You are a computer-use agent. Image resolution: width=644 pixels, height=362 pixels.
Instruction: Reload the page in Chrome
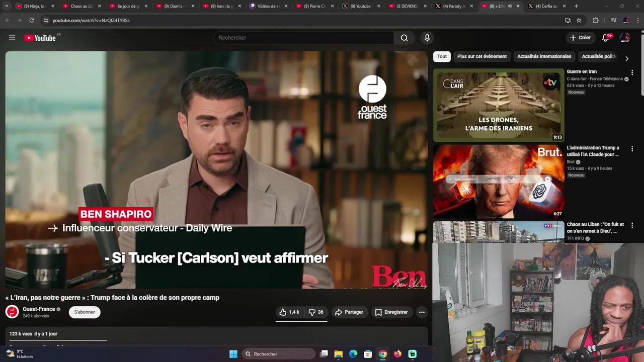[31, 20]
